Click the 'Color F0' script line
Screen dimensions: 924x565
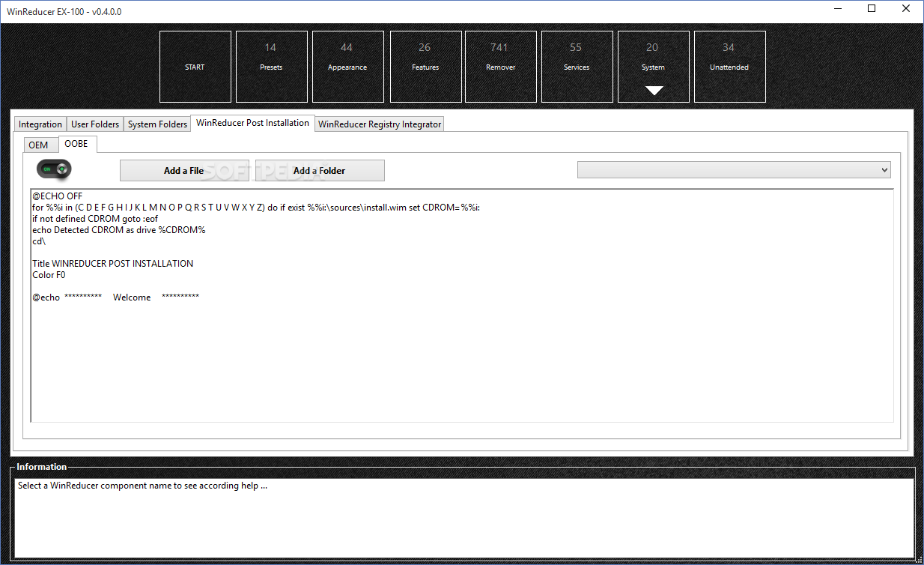point(49,275)
